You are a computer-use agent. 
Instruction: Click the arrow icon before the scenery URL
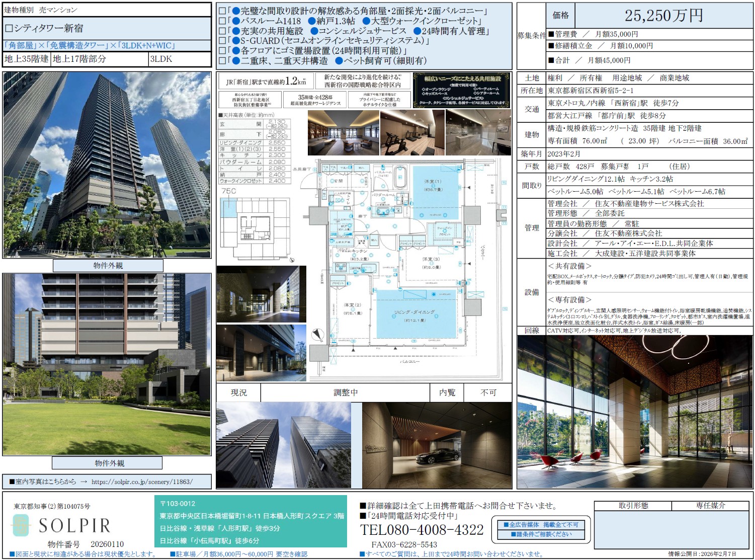click(83, 482)
